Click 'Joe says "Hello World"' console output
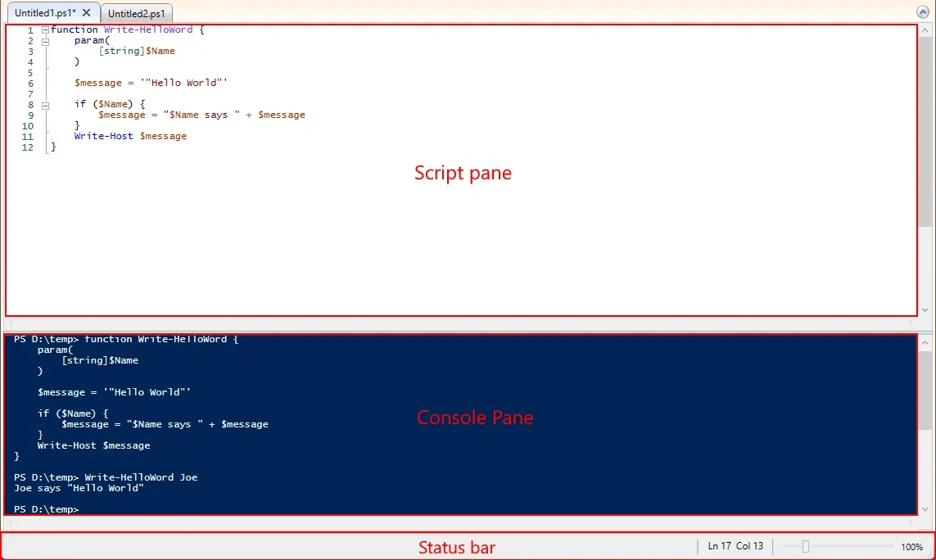The height and width of the screenshot is (560, 936). 79,488
